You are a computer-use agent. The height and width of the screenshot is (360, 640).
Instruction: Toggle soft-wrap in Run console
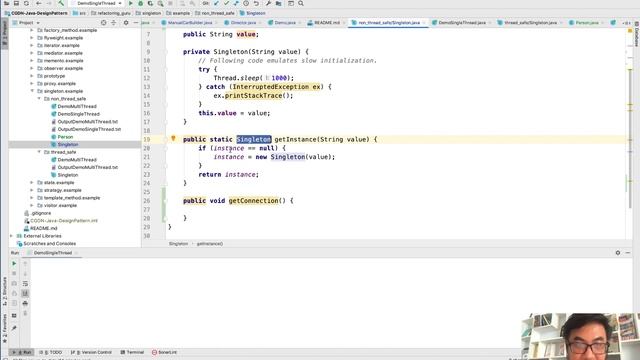[25, 283]
